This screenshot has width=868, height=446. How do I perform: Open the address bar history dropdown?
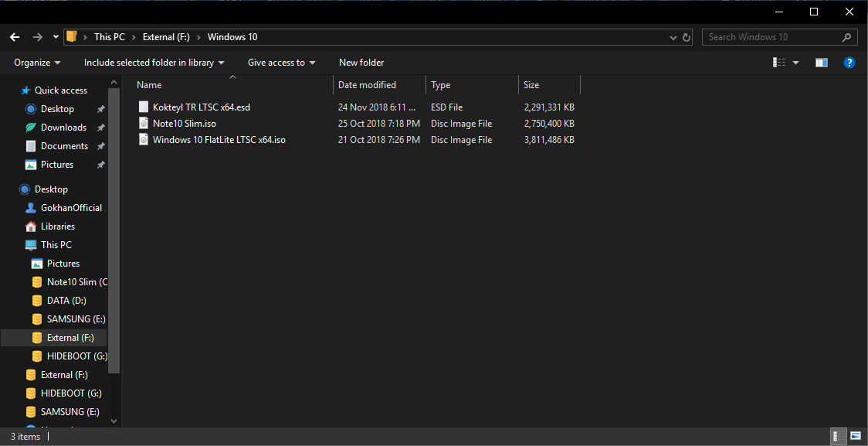(x=673, y=37)
